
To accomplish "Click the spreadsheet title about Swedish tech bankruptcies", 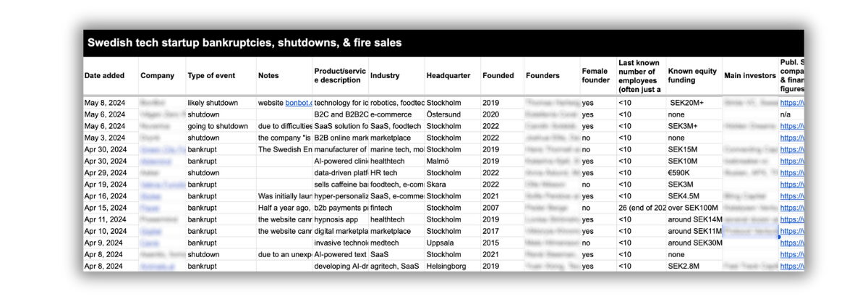I will tap(244, 43).
